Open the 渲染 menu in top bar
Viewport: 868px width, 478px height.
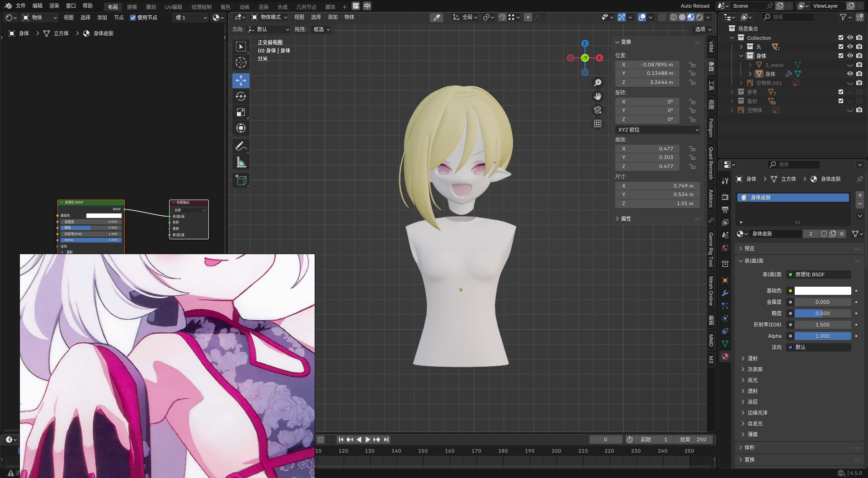(x=54, y=6)
